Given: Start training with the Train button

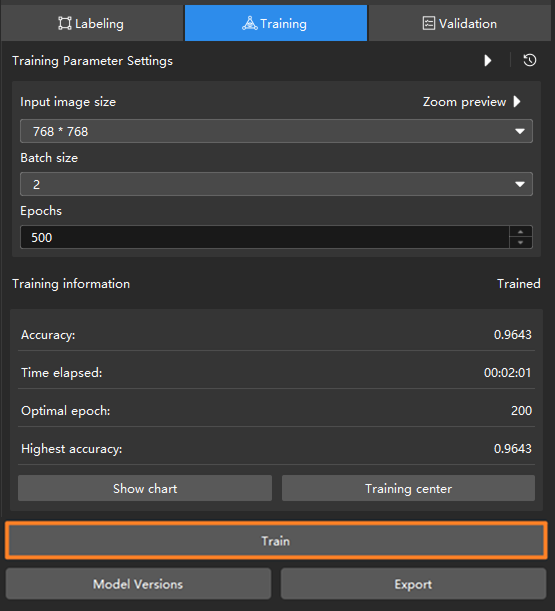Looking at the screenshot, I should (276, 540).
